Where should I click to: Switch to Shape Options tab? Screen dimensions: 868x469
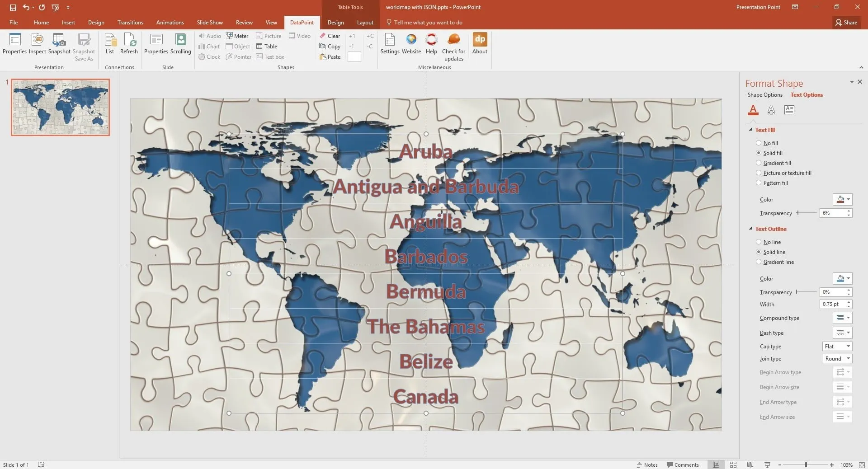click(x=764, y=95)
